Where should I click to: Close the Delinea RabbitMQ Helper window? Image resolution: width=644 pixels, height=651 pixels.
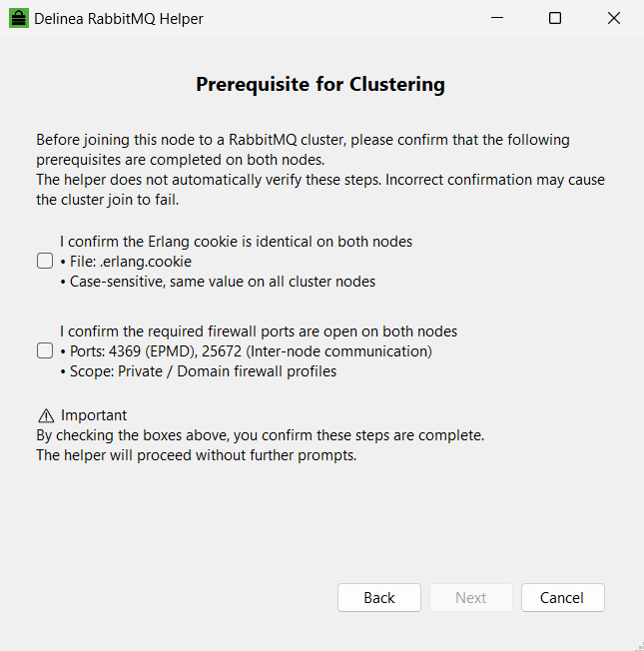pos(614,18)
